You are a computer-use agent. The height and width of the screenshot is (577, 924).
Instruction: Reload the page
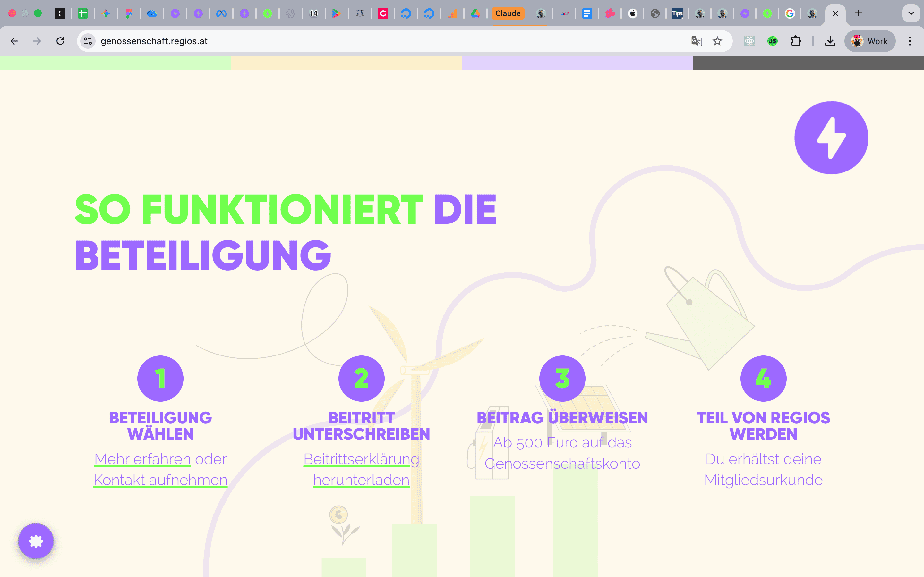coord(60,41)
